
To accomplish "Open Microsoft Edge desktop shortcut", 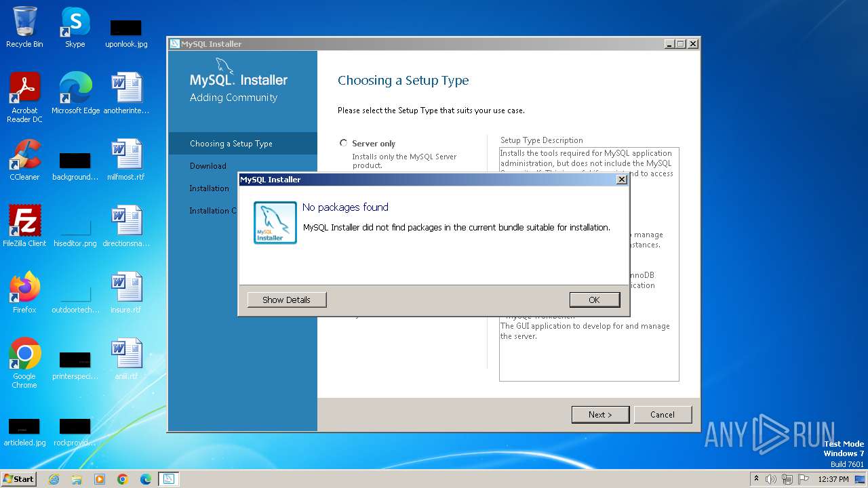I will [x=75, y=94].
